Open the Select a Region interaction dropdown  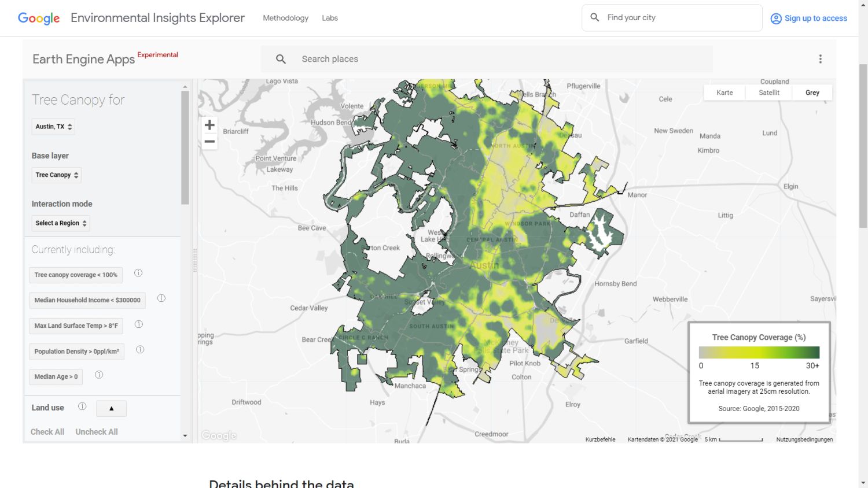(61, 223)
